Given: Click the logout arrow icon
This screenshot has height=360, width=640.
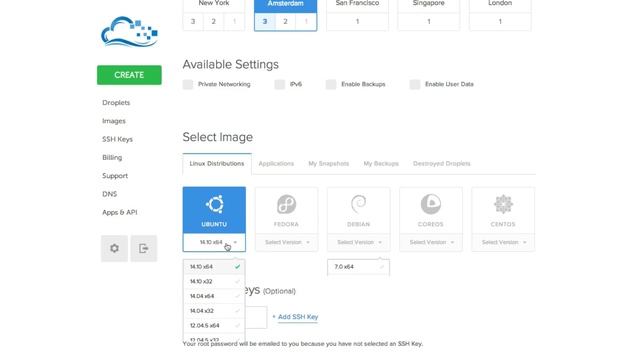Looking at the screenshot, I should pyautogui.click(x=144, y=248).
